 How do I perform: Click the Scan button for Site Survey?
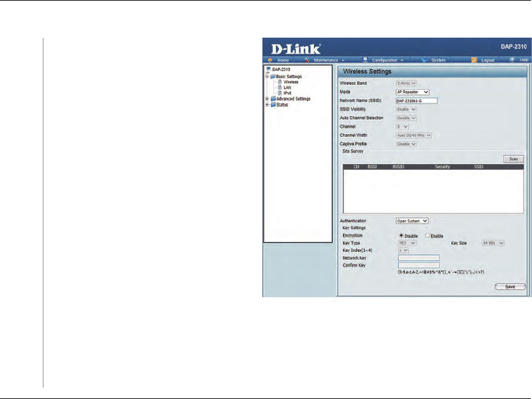[x=514, y=159]
